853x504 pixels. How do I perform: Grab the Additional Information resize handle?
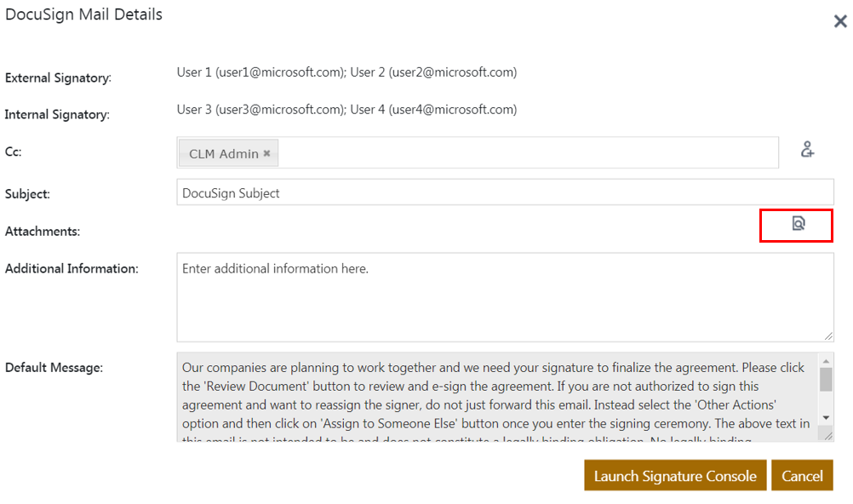pyautogui.click(x=828, y=336)
